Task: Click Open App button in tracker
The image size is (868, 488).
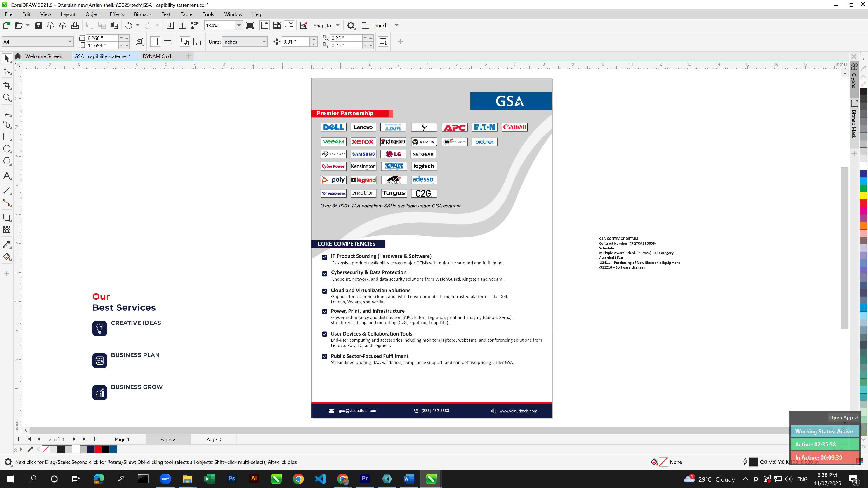Action: click(843, 418)
